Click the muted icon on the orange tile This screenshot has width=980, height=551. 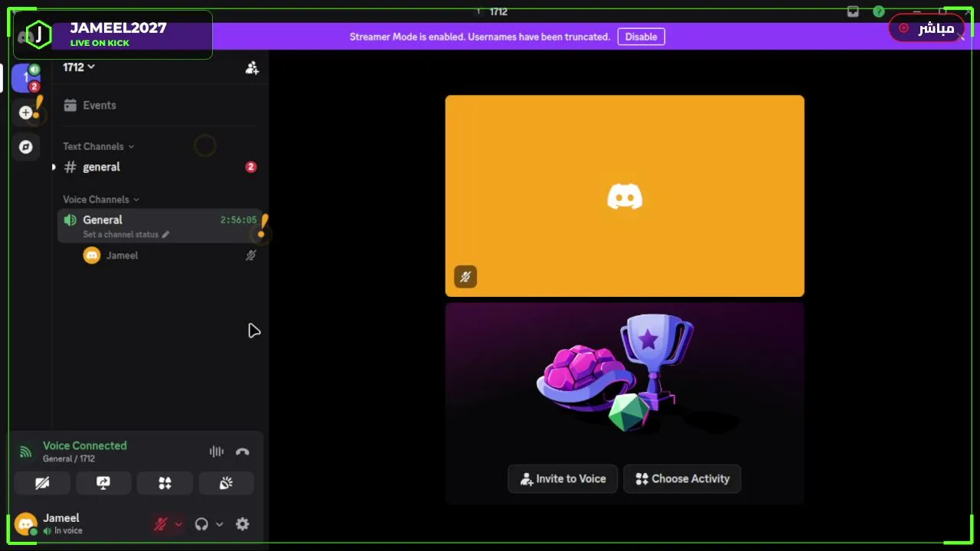pos(465,277)
